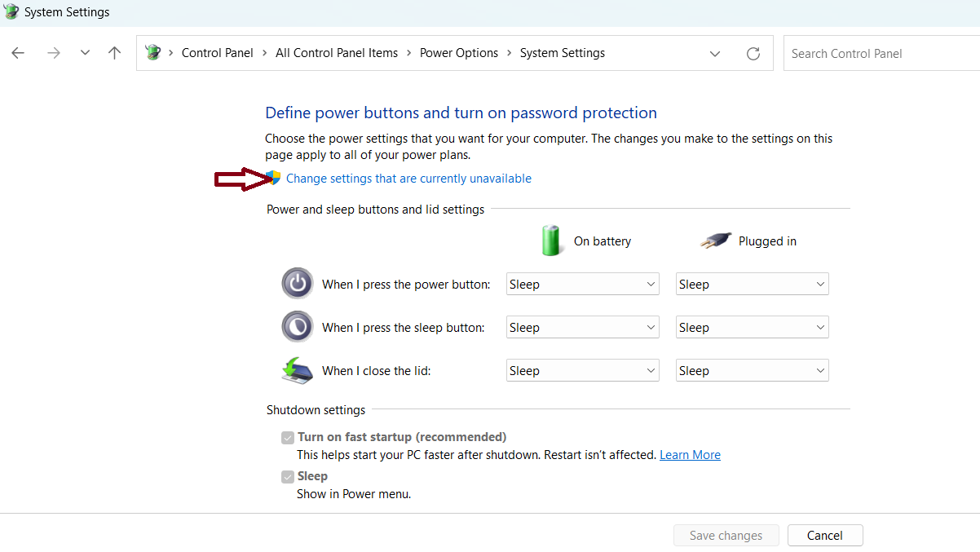Go to All Control Panel Items breadcrumb
The height and width of the screenshot is (552, 980).
coord(336,53)
